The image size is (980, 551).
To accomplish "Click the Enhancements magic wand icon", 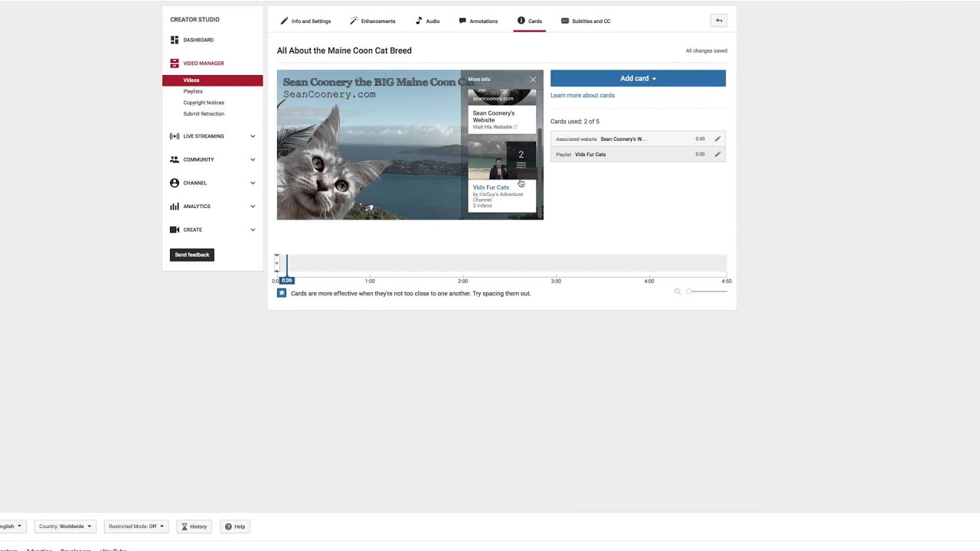I will [354, 21].
